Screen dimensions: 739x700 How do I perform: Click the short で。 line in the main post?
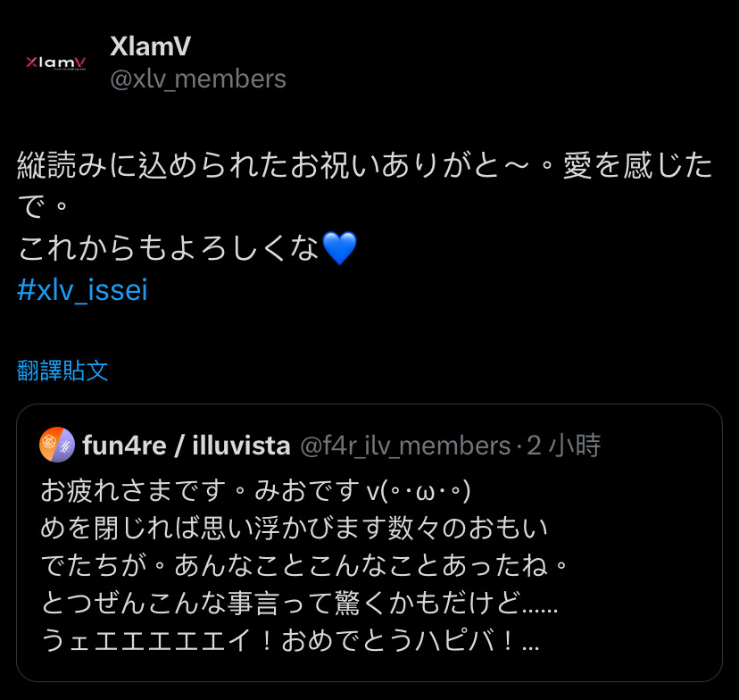[x=43, y=207]
